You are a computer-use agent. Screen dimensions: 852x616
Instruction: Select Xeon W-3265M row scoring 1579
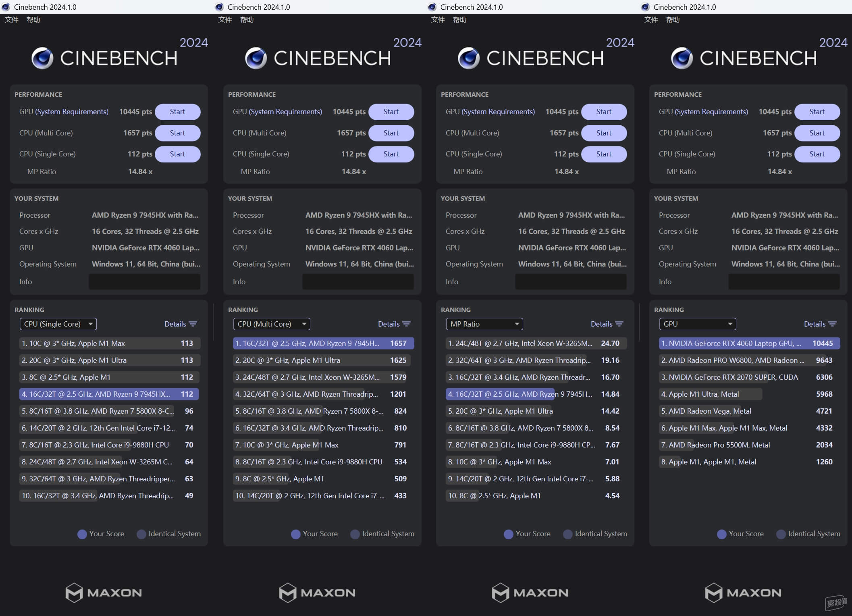click(x=323, y=377)
